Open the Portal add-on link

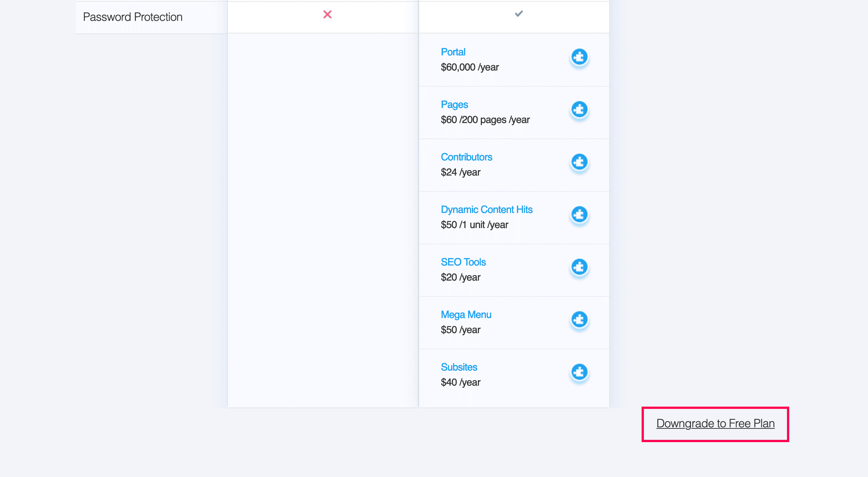click(x=453, y=52)
